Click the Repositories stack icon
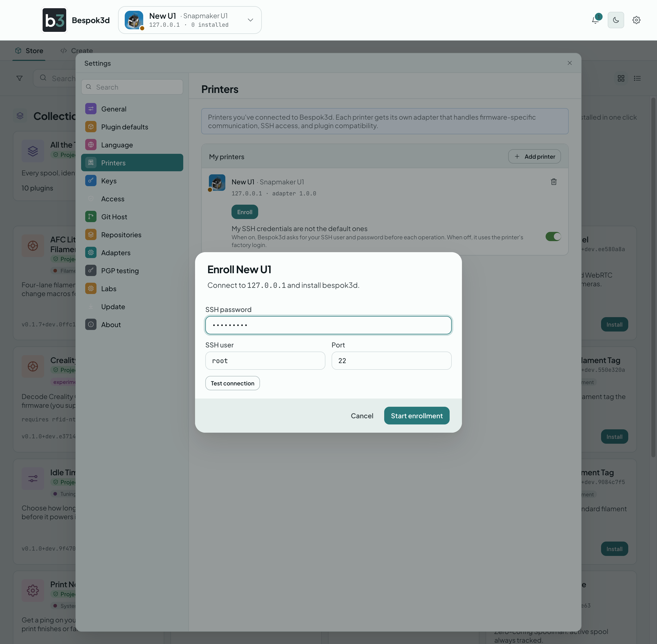The width and height of the screenshot is (657, 644). (91, 234)
